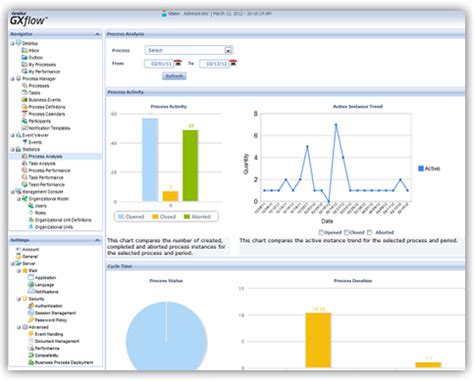
Task: Open the Inbox icon in Navigator
Action: 24,50
